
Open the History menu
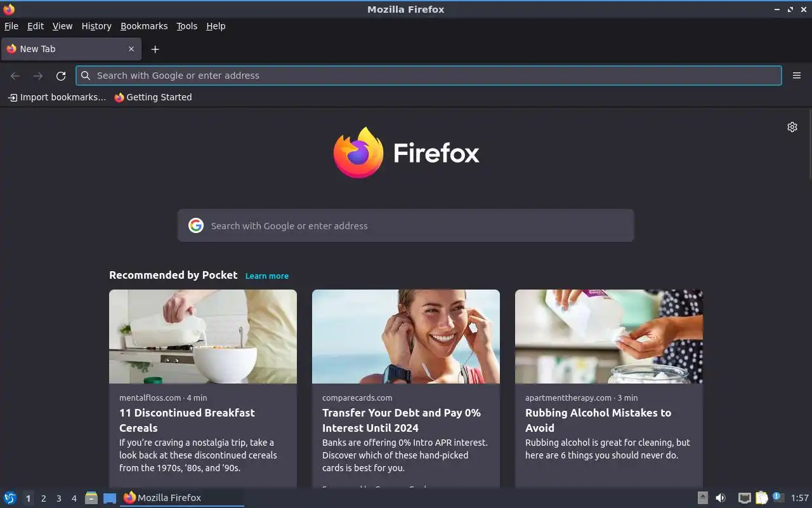click(x=96, y=26)
